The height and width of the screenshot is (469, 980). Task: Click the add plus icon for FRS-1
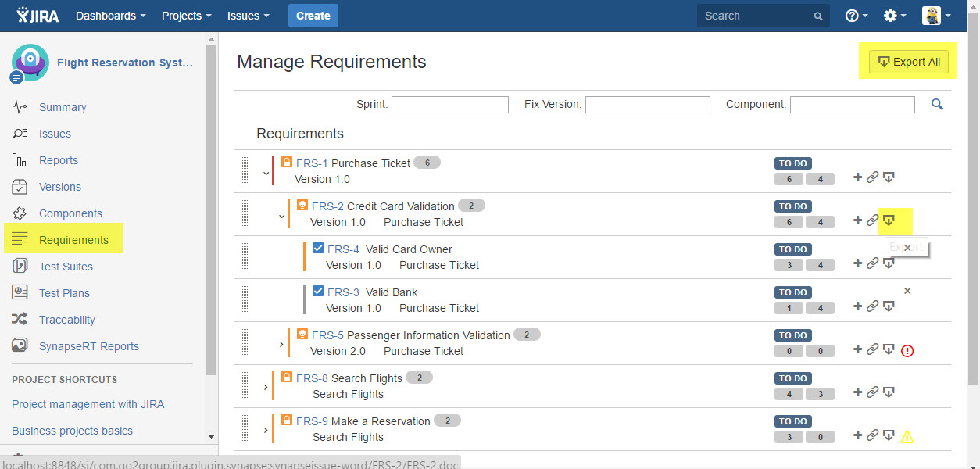coord(857,177)
